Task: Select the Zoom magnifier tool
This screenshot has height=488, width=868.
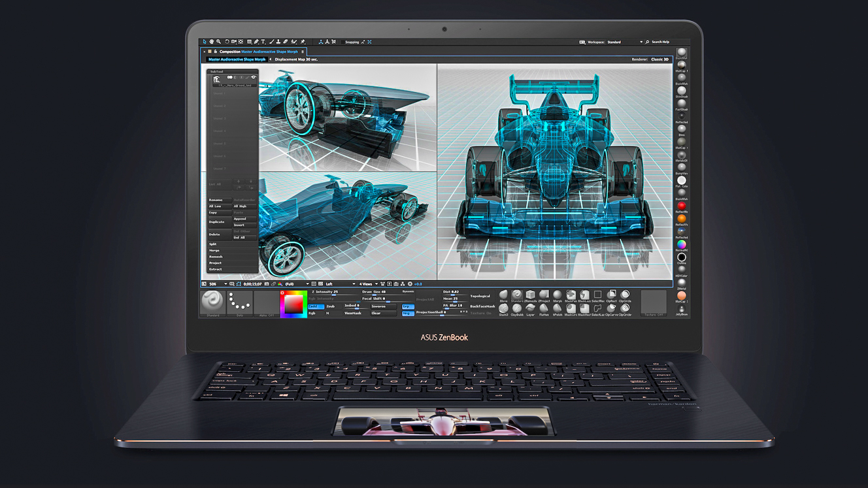Action: click(x=218, y=42)
